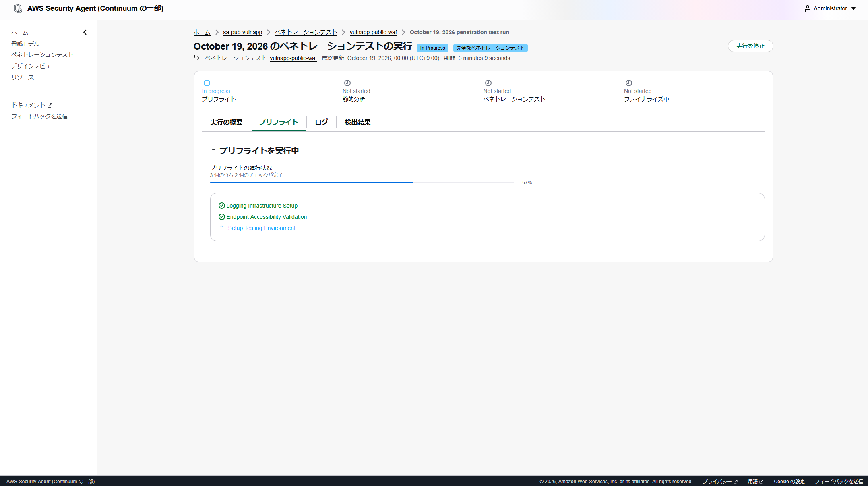Screen dimensions: 868x486
Task: Open ペネトレーションテスト breadcrumb link
Action: (306, 32)
